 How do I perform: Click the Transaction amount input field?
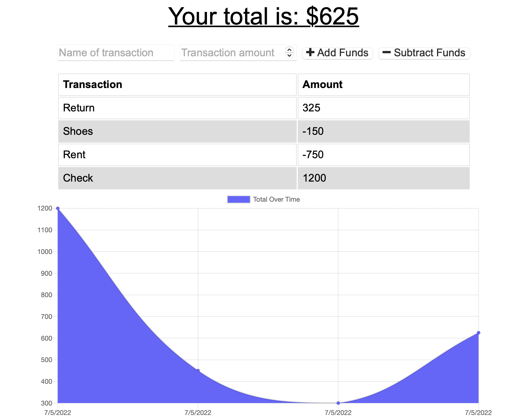coord(231,53)
